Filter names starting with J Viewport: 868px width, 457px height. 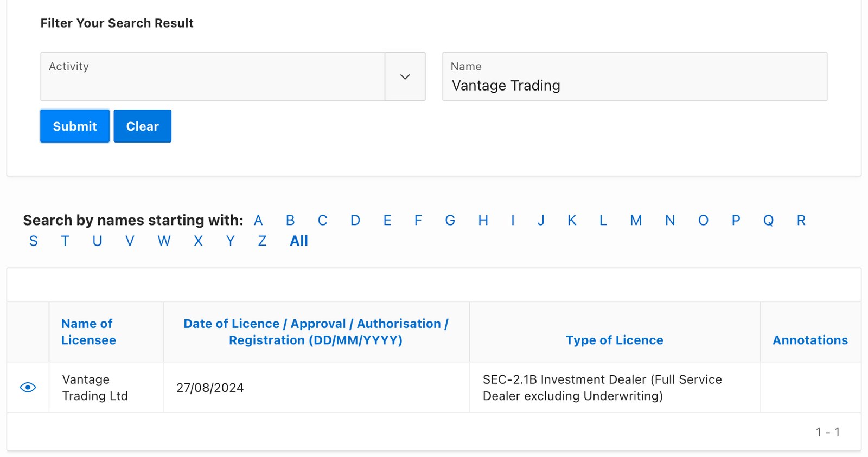coord(541,220)
